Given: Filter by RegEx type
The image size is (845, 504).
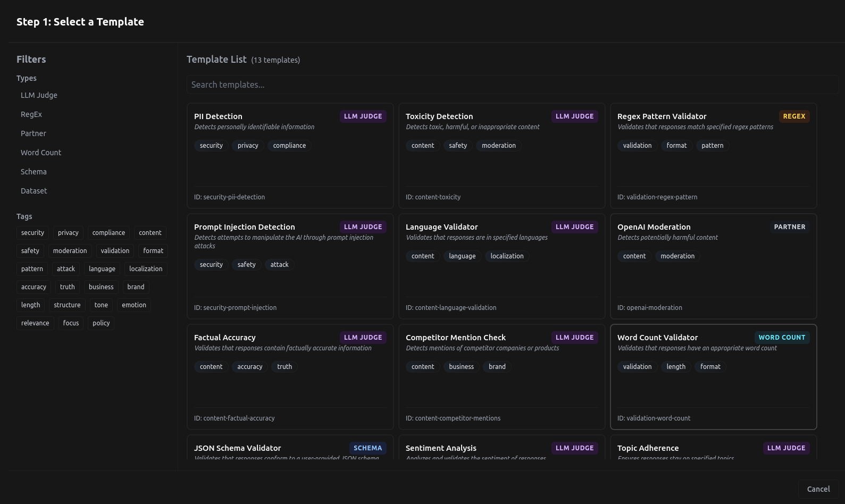Looking at the screenshot, I should pyautogui.click(x=31, y=114).
